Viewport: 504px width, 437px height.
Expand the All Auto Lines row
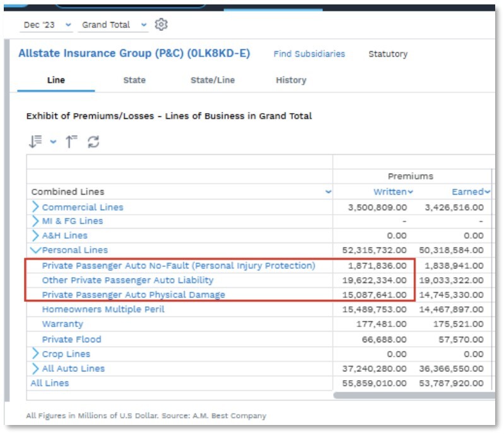tap(35, 368)
